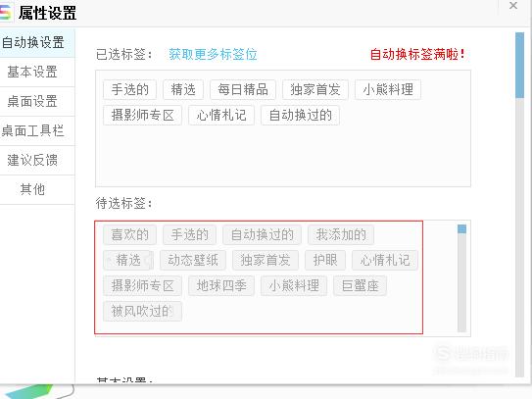This screenshot has width=532, height=399.
Task: Add the 我添加的 candidate tag
Action: 341,234
